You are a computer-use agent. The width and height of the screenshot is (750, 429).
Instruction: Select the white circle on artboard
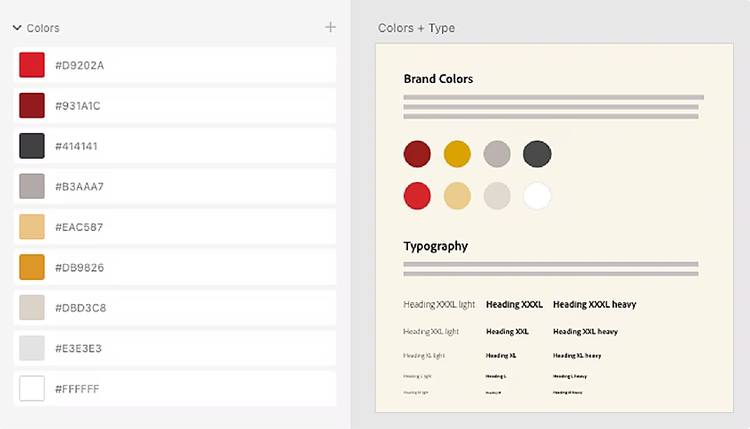(537, 196)
